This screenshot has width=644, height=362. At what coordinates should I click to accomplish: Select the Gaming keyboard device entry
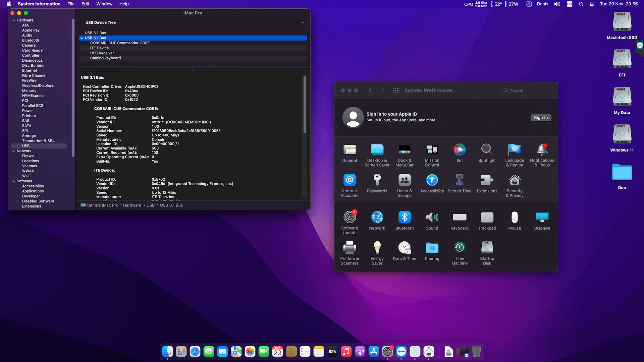tap(105, 58)
